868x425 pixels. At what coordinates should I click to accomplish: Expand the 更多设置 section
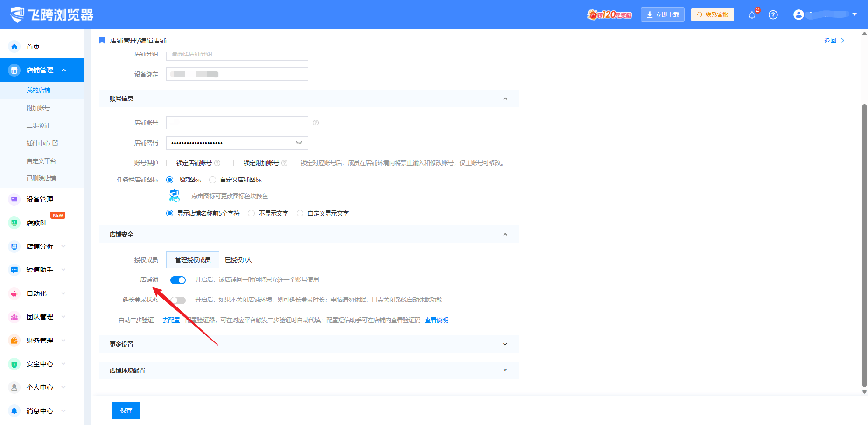(309, 344)
